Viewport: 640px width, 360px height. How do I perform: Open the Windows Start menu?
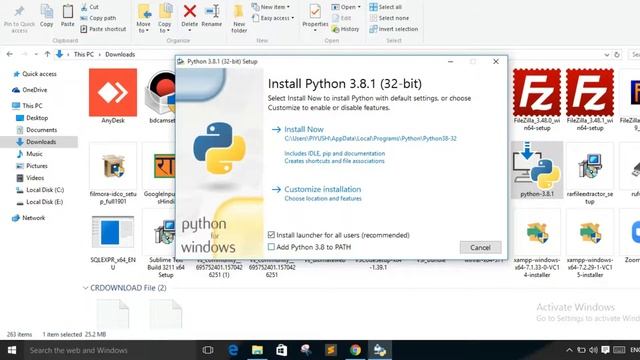(12, 350)
